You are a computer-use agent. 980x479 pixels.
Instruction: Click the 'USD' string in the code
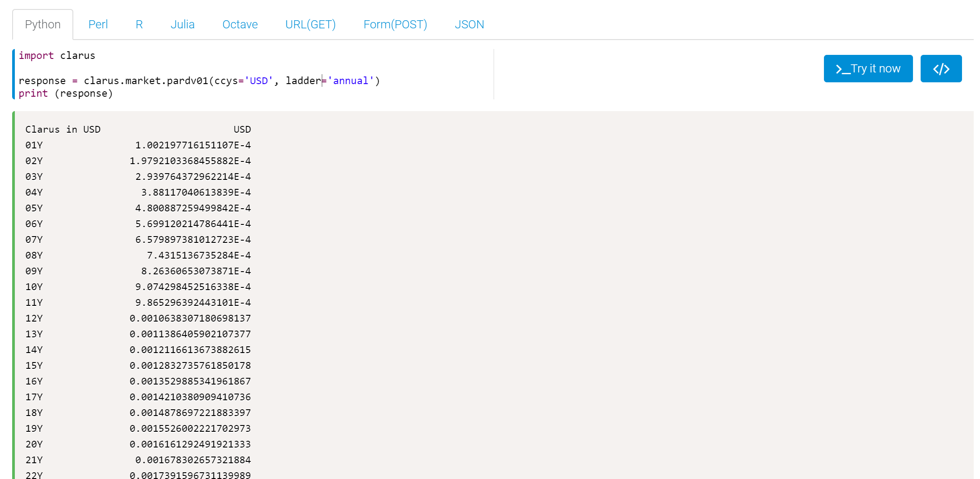tap(259, 81)
